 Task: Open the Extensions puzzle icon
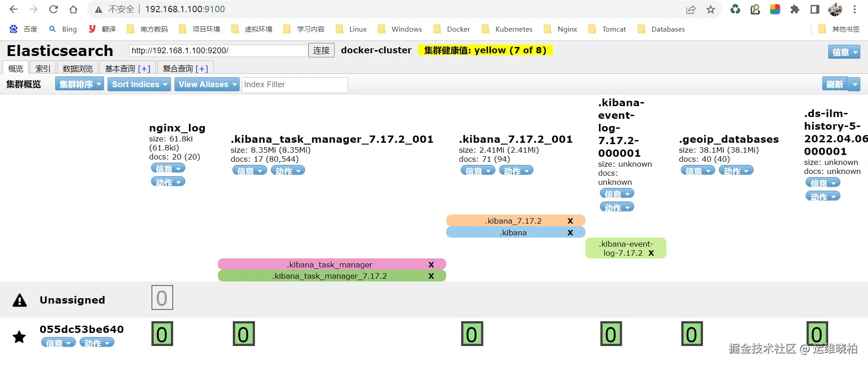795,9
